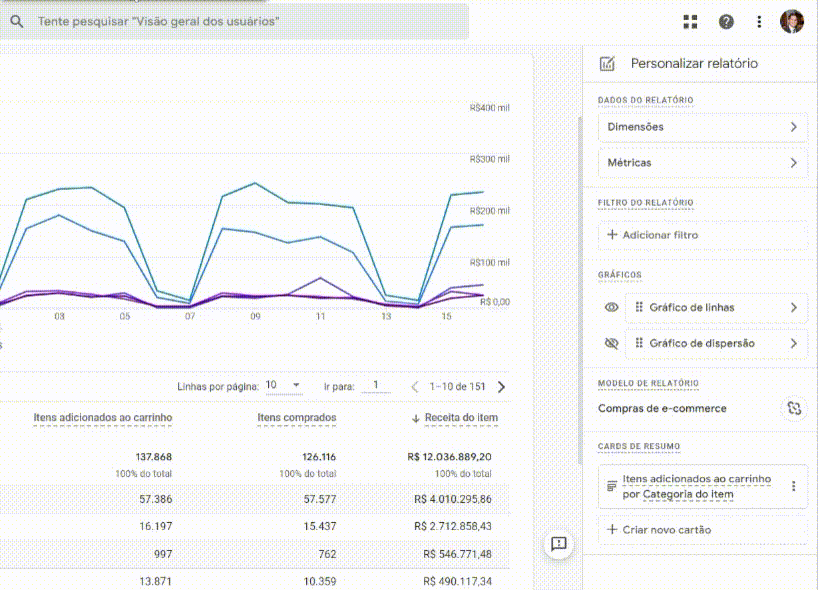Sort by Itens comprados column header
Viewport: 818px width, 590px height.
pyautogui.click(x=296, y=417)
